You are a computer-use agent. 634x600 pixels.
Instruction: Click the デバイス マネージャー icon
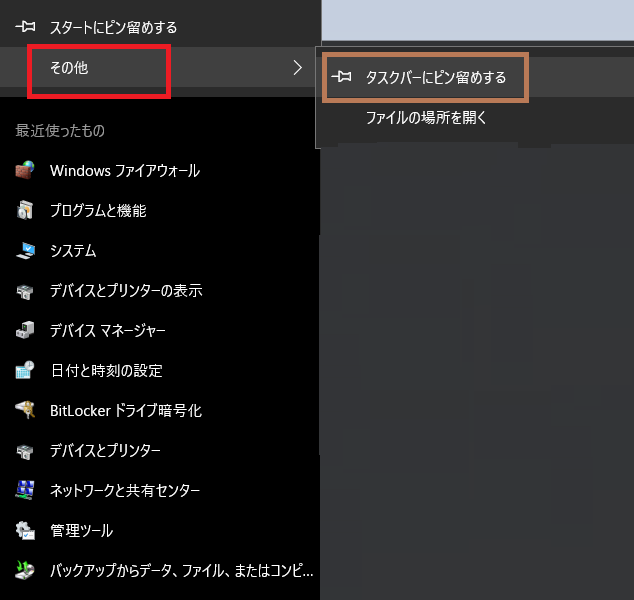25,330
